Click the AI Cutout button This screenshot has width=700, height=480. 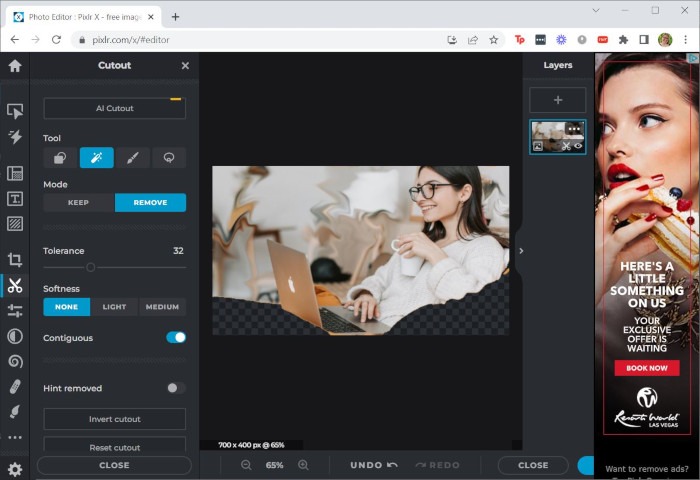coord(115,109)
